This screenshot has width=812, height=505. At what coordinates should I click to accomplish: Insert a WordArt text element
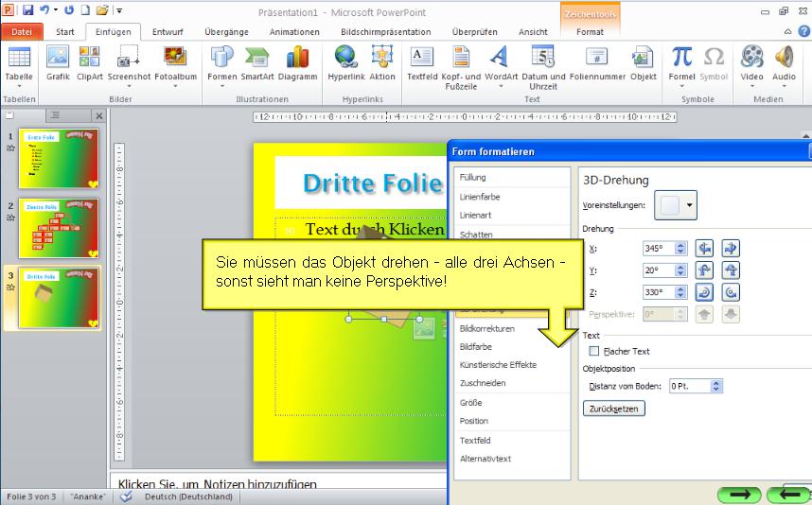(499, 62)
